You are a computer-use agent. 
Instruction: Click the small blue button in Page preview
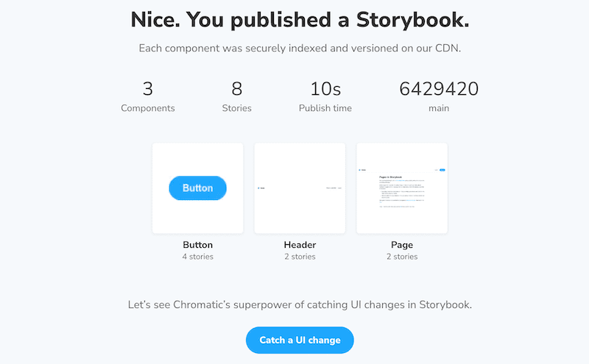(x=442, y=170)
